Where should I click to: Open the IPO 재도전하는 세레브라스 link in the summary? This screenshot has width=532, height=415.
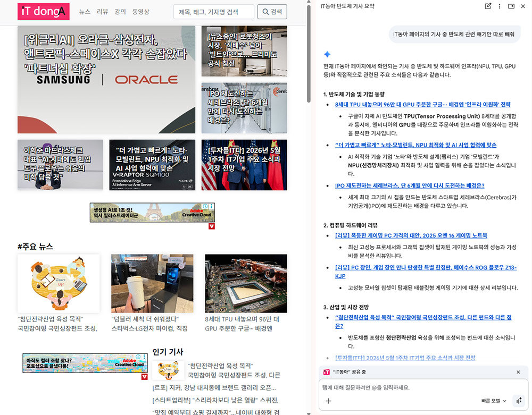tap(410, 185)
